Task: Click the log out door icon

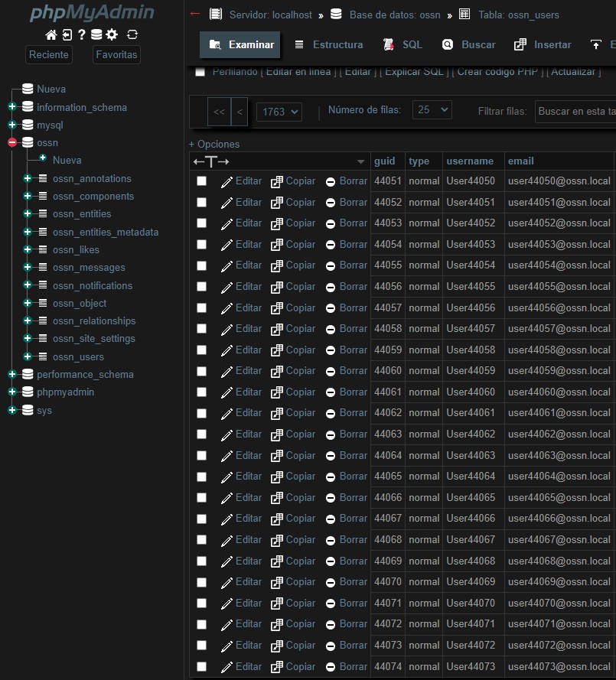Action: [67, 34]
